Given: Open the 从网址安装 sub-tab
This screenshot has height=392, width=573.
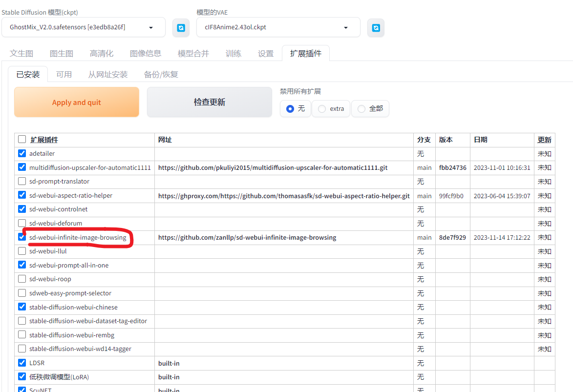Looking at the screenshot, I should tap(108, 75).
